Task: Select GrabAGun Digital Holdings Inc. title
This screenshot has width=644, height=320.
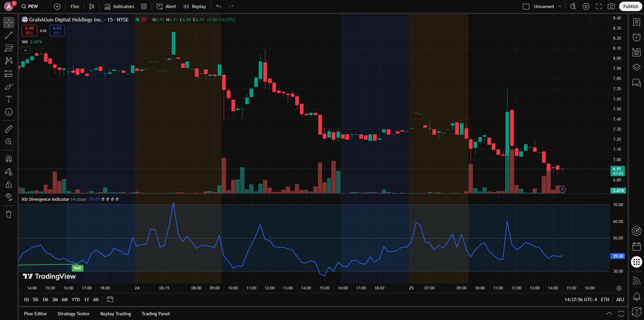Action: pyautogui.click(x=67, y=19)
